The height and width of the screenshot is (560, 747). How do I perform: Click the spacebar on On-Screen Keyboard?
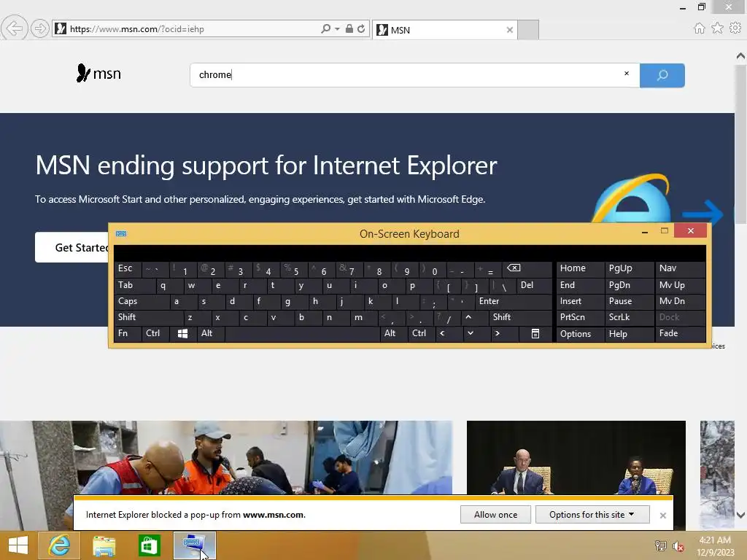(302, 333)
